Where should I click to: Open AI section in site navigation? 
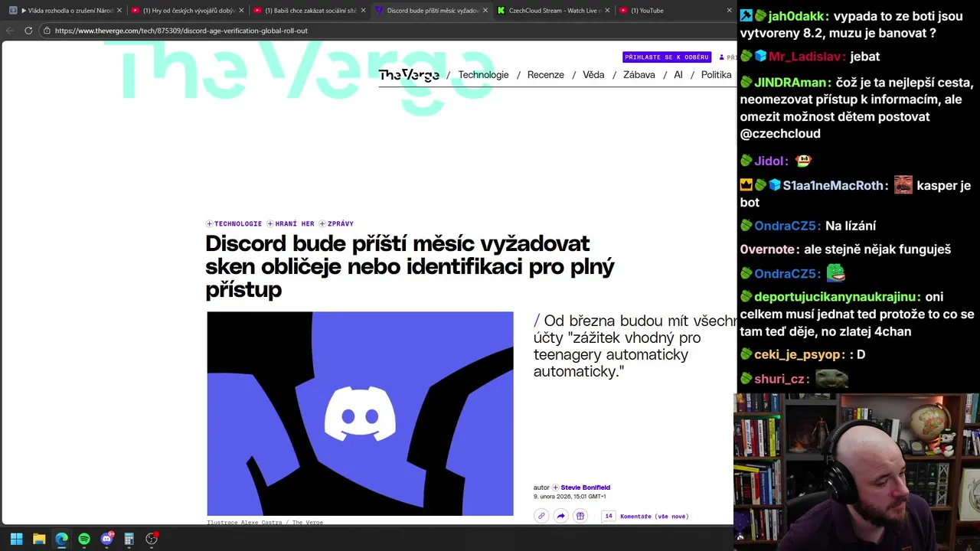pos(678,74)
